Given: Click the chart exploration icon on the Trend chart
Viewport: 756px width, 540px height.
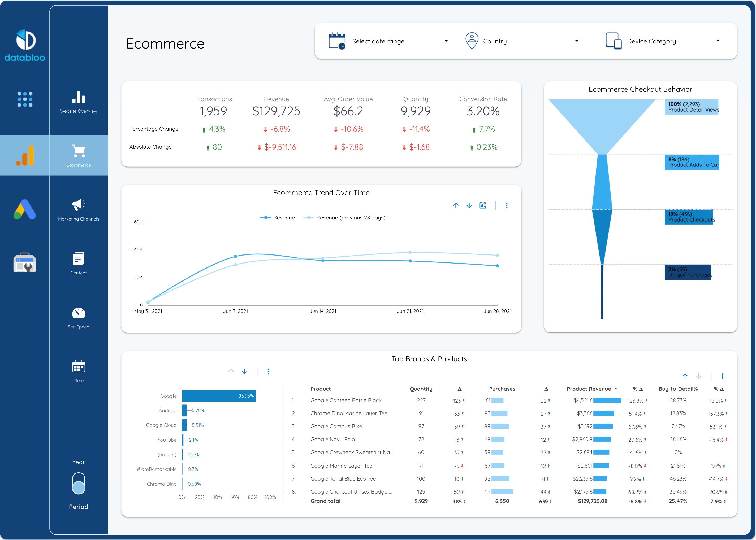Looking at the screenshot, I should click(x=483, y=205).
